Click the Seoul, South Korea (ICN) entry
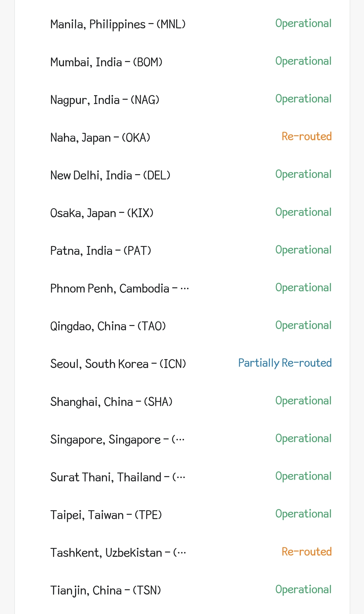 118,364
